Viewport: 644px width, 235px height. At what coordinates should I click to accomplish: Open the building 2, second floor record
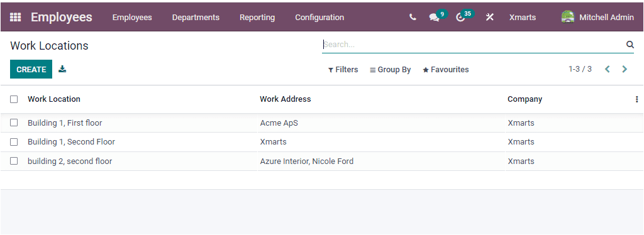pyautogui.click(x=70, y=161)
